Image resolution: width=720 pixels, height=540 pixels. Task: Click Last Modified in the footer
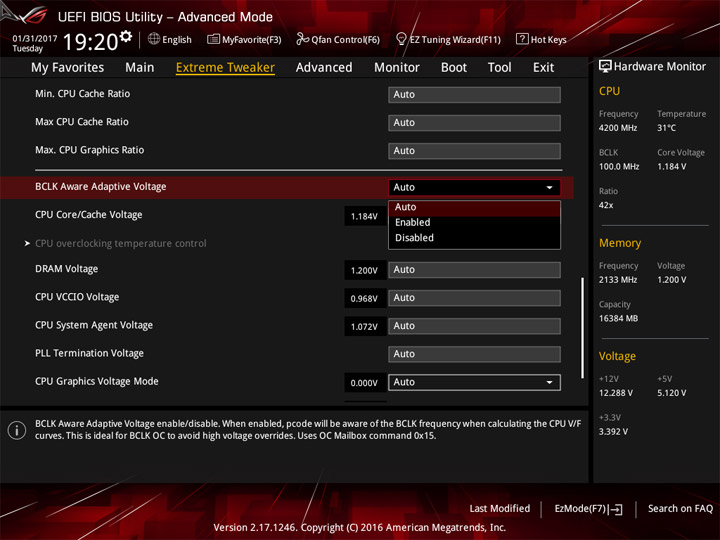(x=500, y=508)
